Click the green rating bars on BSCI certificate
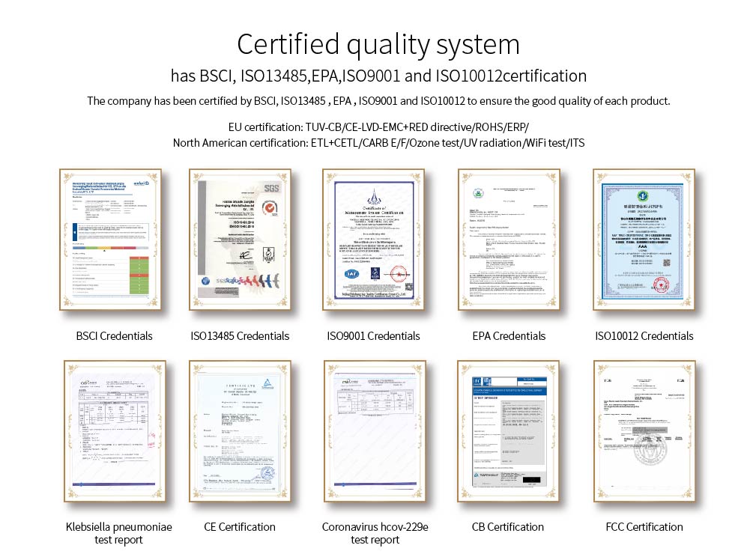The width and height of the screenshot is (750, 560). [139, 276]
